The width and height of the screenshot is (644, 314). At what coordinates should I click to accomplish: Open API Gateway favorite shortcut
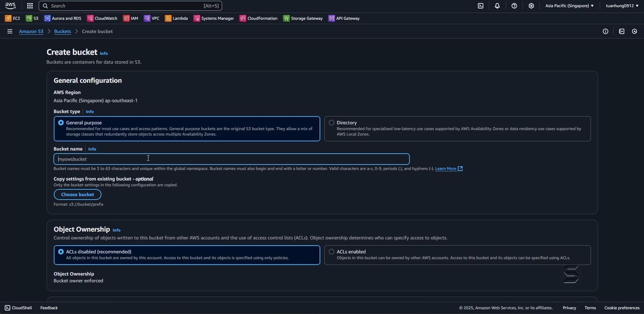pyautogui.click(x=344, y=18)
